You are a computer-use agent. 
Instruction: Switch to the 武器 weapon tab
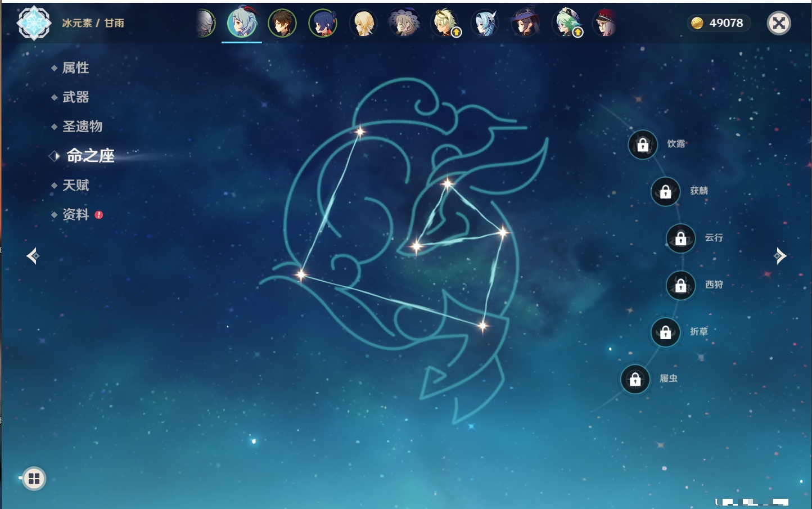click(75, 97)
